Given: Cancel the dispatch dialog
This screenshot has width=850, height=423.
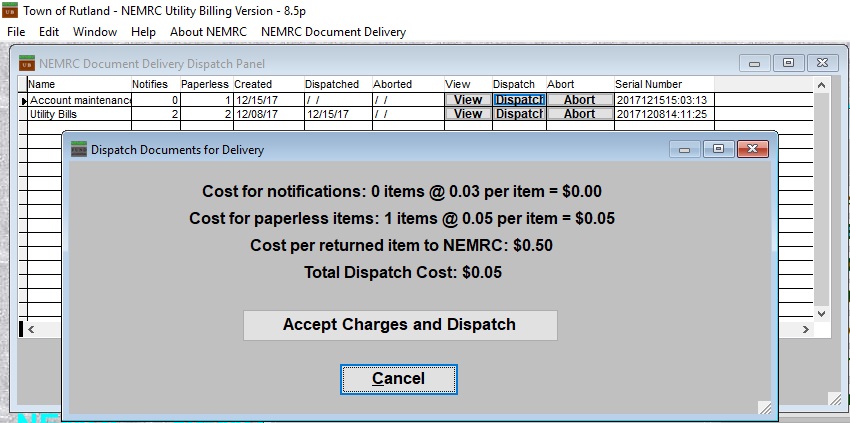Looking at the screenshot, I should pos(399,379).
